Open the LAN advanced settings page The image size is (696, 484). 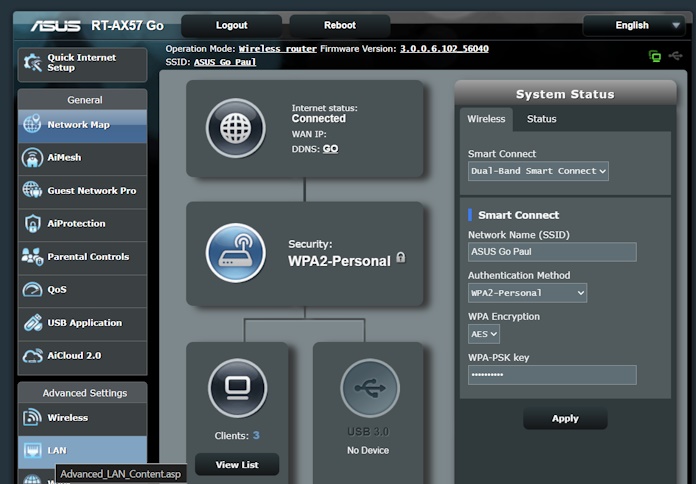(x=83, y=451)
